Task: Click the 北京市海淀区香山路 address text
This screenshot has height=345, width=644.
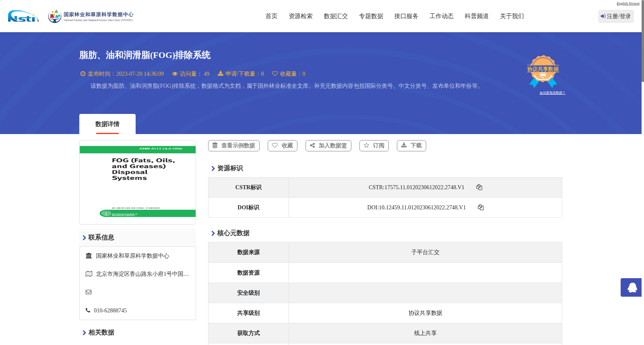Action: click(x=142, y=274)
